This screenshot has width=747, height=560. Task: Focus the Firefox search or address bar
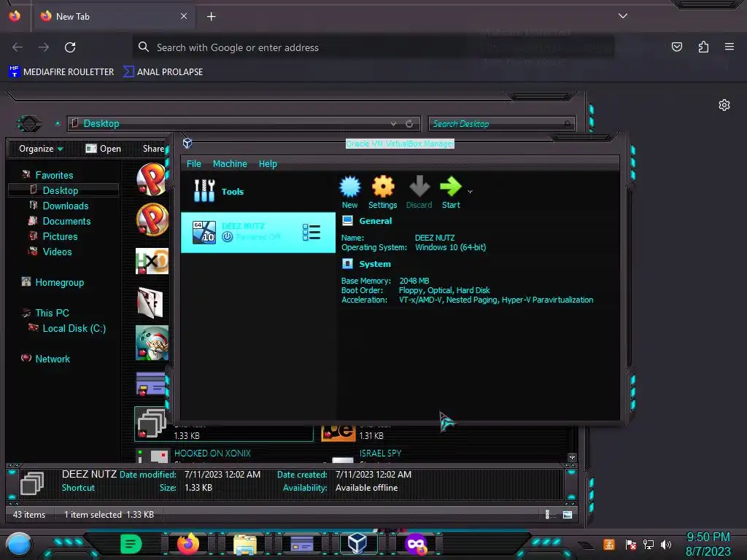[373, 47]
